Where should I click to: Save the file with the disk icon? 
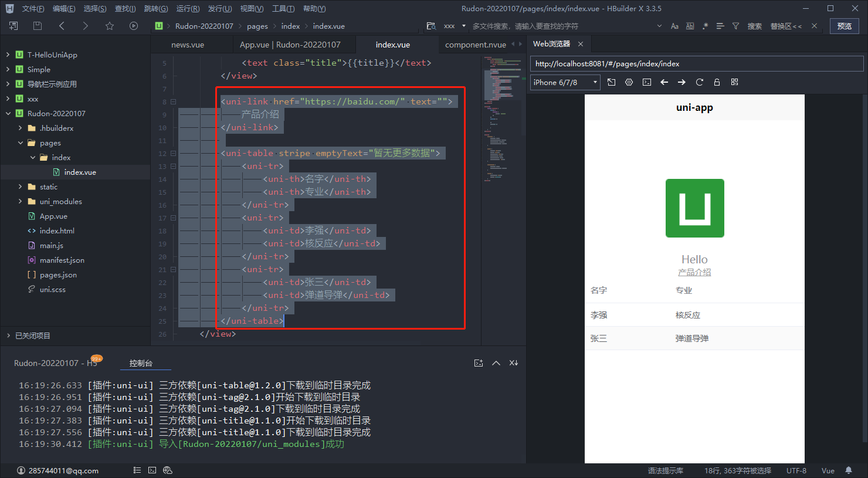coord(38,26)
